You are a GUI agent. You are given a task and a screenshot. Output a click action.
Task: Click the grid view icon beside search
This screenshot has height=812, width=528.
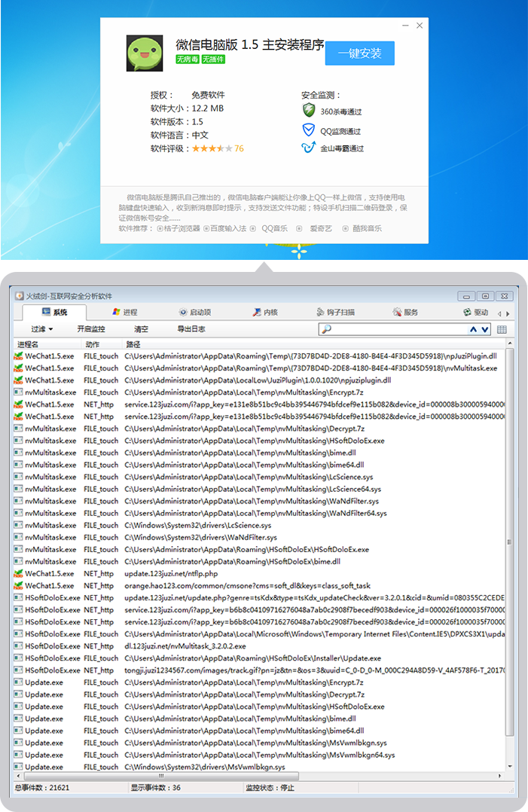(502, 329)
